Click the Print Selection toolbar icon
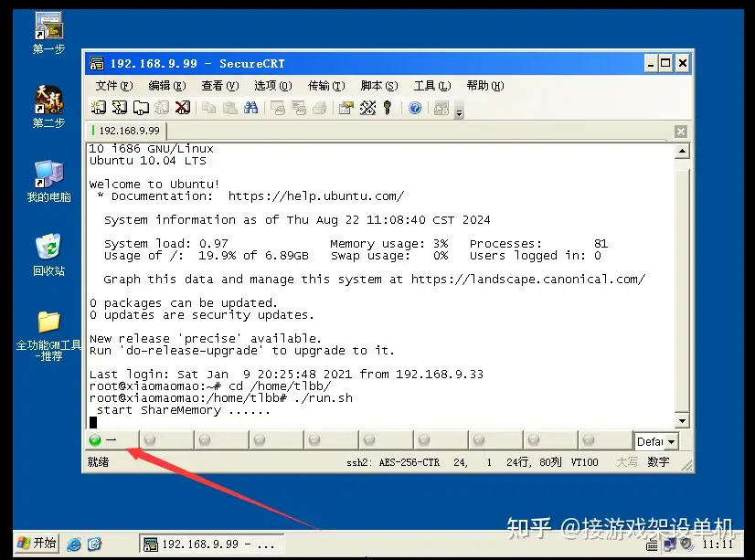Screen dimensions: 755x560 (299, 107)
